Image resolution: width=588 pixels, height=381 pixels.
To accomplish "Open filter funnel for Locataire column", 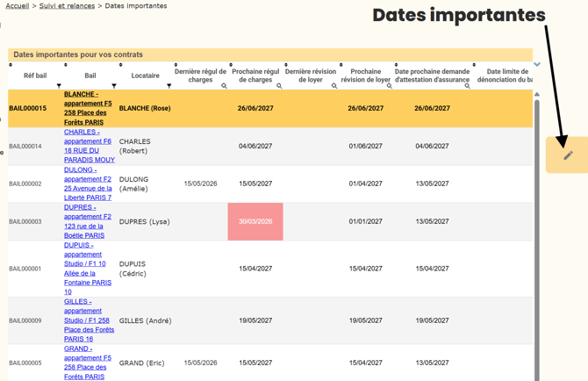I will click(169, 86).
